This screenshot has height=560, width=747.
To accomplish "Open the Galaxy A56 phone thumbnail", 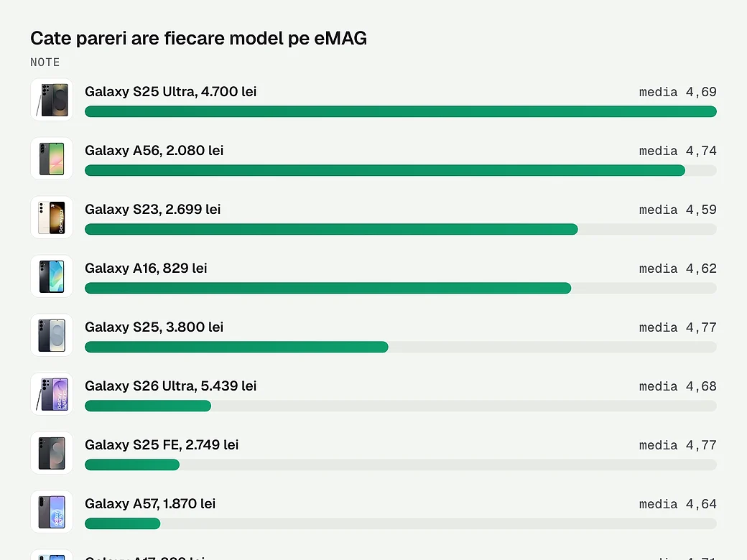I will [52, 159].
